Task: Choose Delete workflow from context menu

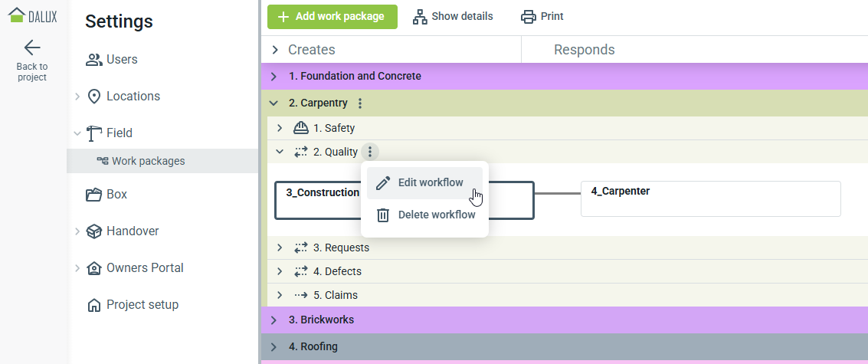Action: [436, 215]
